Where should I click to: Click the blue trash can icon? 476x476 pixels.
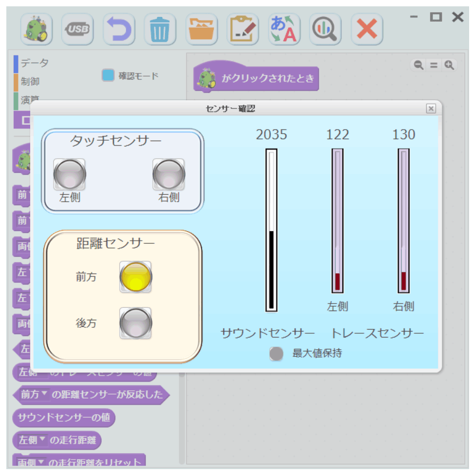tap(160, 29)
